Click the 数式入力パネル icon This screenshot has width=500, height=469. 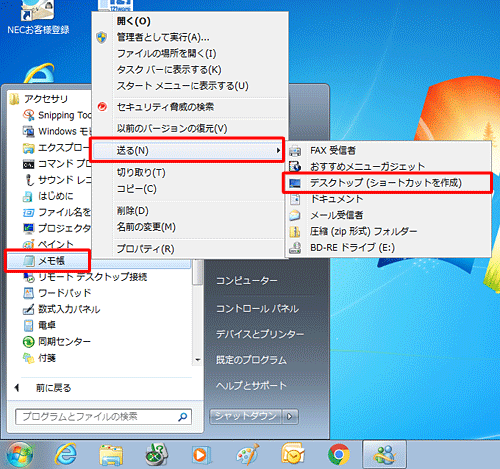click(29, 309)
